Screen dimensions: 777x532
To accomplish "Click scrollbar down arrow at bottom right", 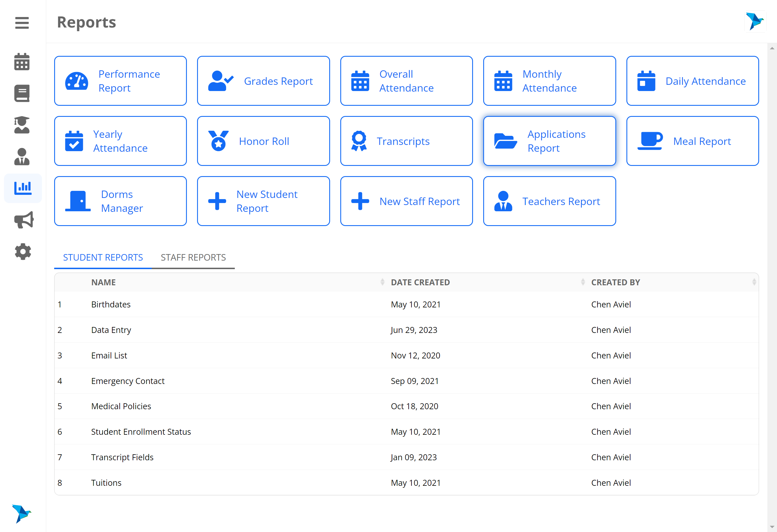I will (772, 527).
